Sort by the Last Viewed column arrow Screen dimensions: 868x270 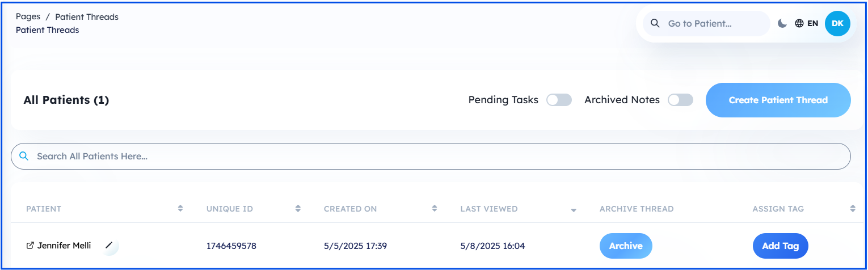(574, 210)
